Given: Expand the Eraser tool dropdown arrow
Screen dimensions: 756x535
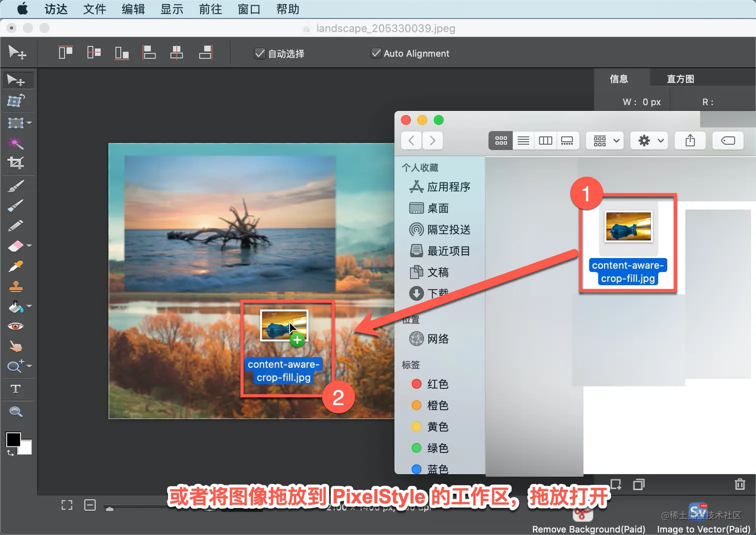Looking at the screenshot, I should tap(29, 245).
